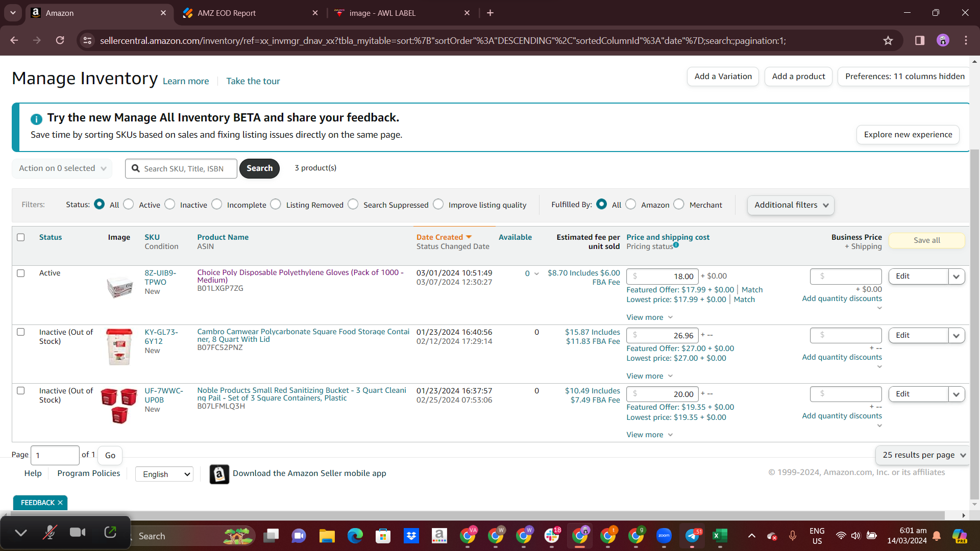Click the Add a Variation button

[x=723, y=77]
